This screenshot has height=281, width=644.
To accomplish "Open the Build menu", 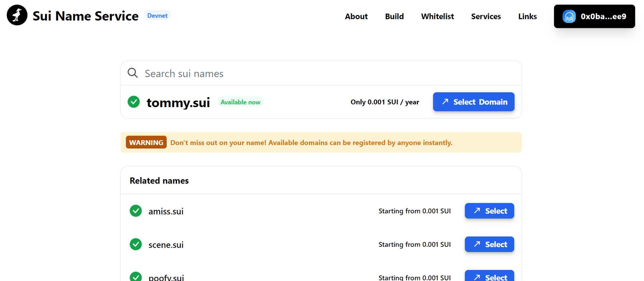I will pos(394,16).
